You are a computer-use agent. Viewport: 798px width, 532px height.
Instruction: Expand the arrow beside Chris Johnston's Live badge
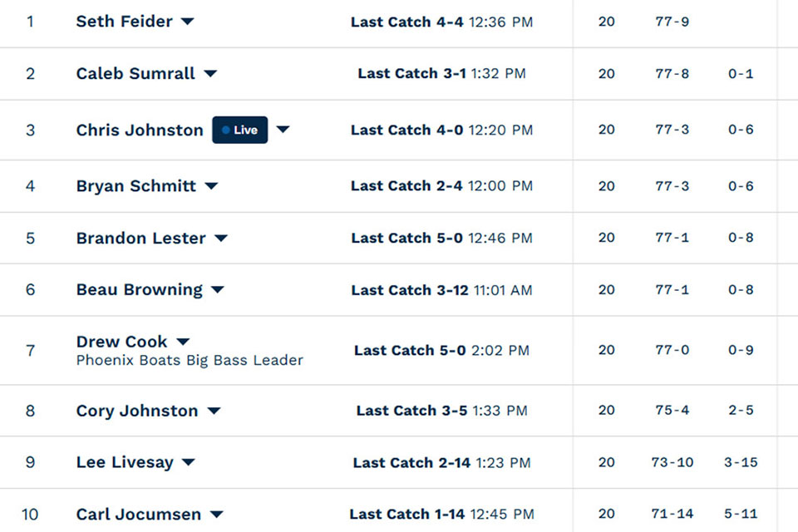[x=283, y=130]
